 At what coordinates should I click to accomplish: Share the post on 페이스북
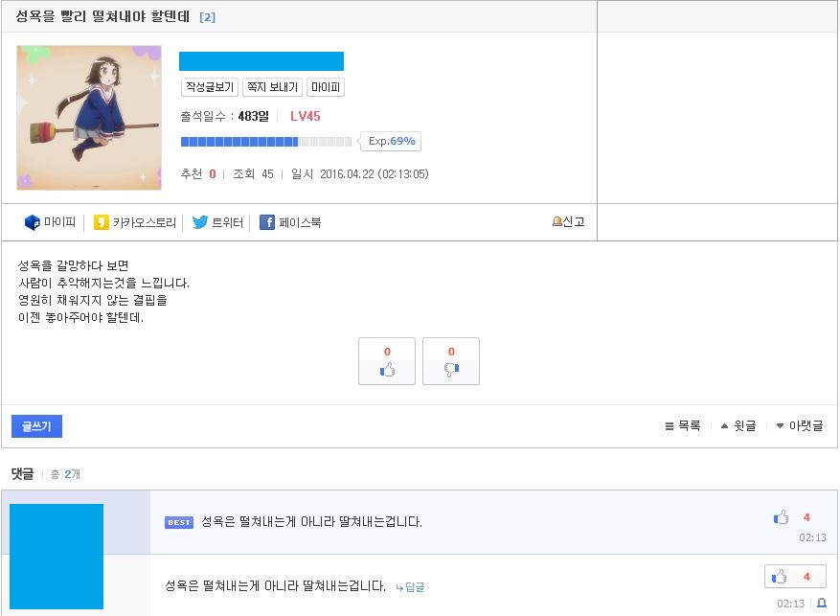(290, 222)
